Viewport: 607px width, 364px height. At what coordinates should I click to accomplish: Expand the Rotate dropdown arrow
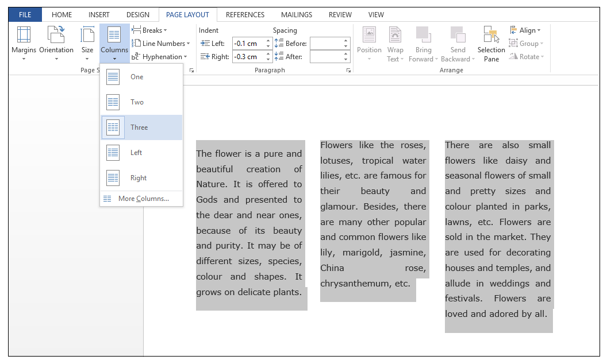tap(543, 57)
